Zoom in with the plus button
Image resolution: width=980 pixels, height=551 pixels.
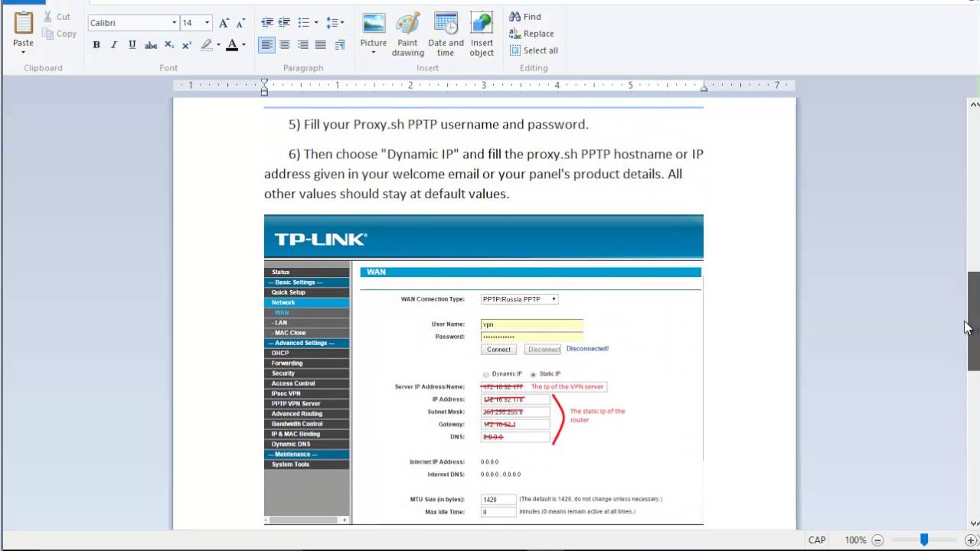tap(971, 540)
